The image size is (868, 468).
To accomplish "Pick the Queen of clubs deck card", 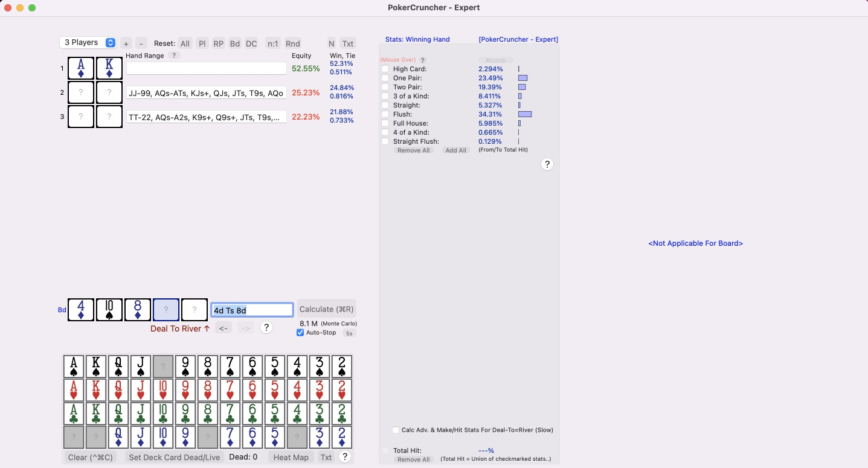I will [x=118, y=414].
